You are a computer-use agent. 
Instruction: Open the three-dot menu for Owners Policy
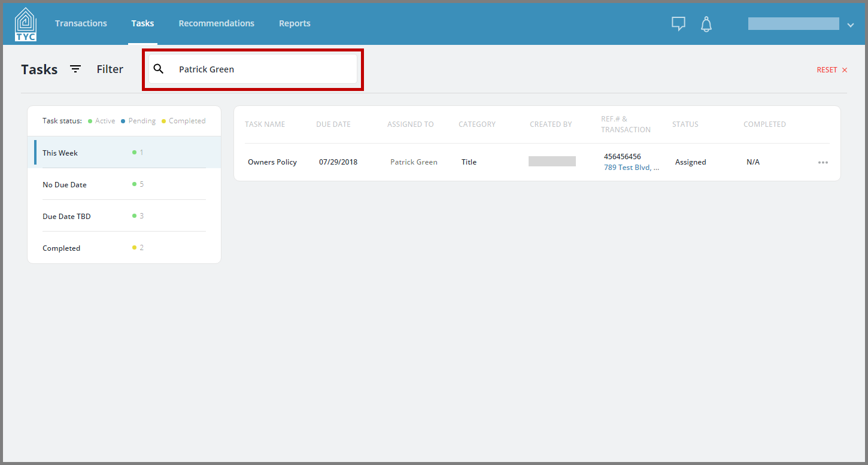point(823,162)
